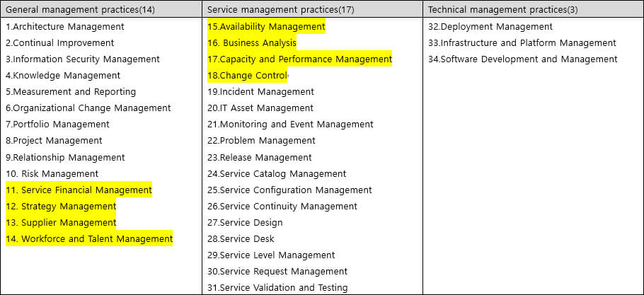Select the Deployment Management entry
Screen dimensions: 644x295
coord(490,27)
